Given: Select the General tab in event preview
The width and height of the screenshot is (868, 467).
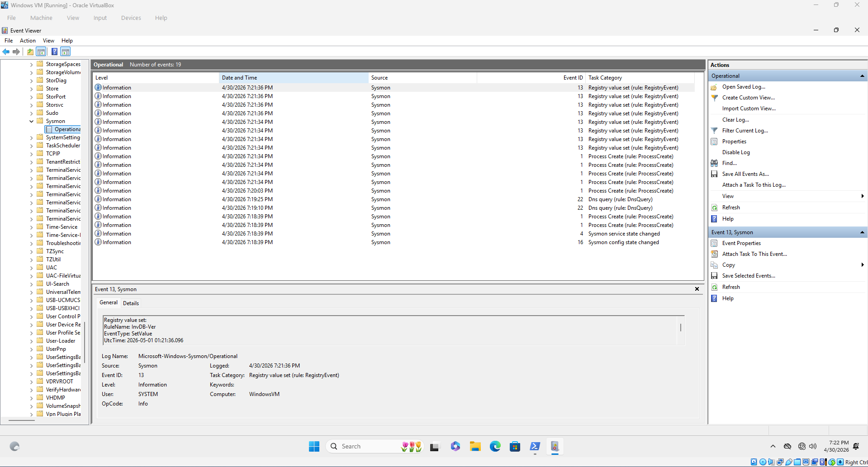Looking at the screenshot, I should click(109, 302).
